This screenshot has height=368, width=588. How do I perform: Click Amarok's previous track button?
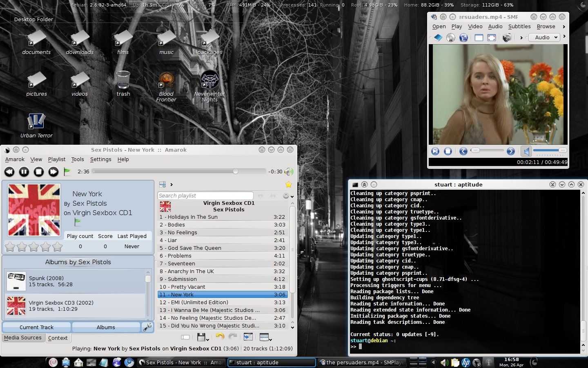point(9,172)
